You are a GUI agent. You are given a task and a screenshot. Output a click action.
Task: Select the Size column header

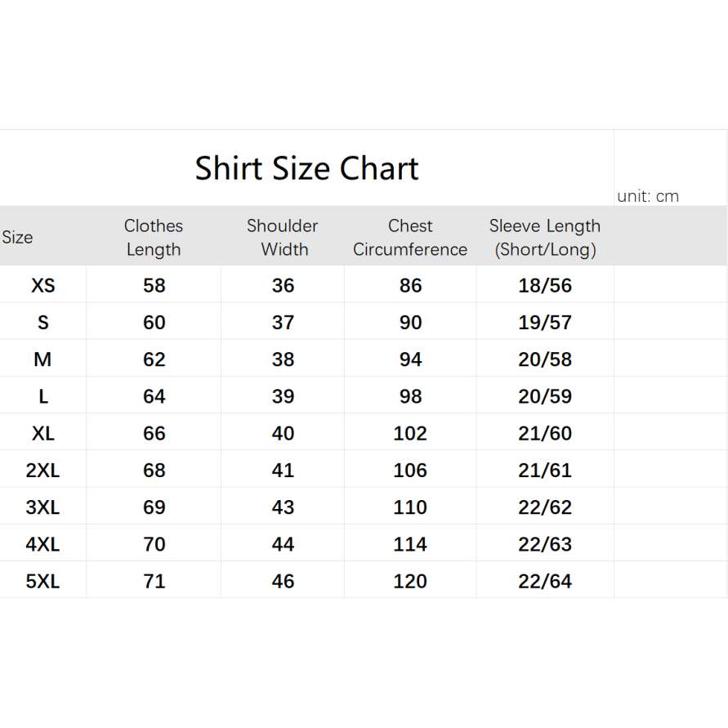pos(18,237)
